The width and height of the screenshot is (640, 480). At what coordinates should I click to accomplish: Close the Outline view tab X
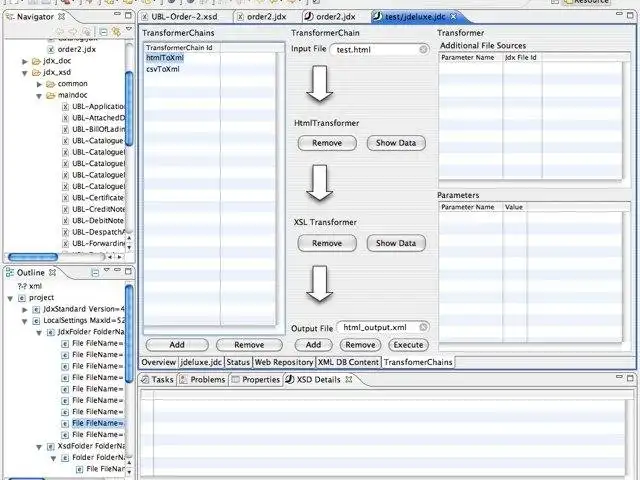(52, 272)
